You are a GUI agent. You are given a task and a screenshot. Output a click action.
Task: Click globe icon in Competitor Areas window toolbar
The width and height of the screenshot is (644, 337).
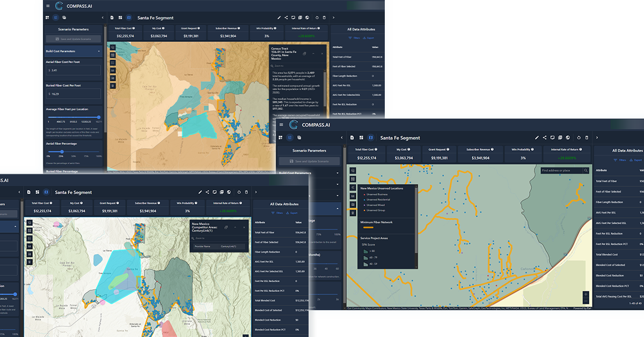[x=229, y=192]
